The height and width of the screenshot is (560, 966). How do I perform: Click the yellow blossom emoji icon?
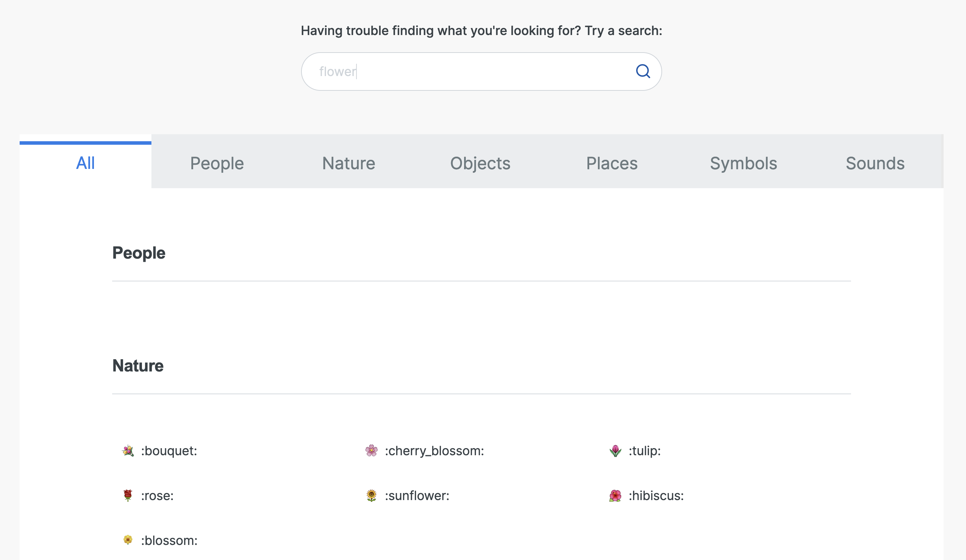point(128,540)
